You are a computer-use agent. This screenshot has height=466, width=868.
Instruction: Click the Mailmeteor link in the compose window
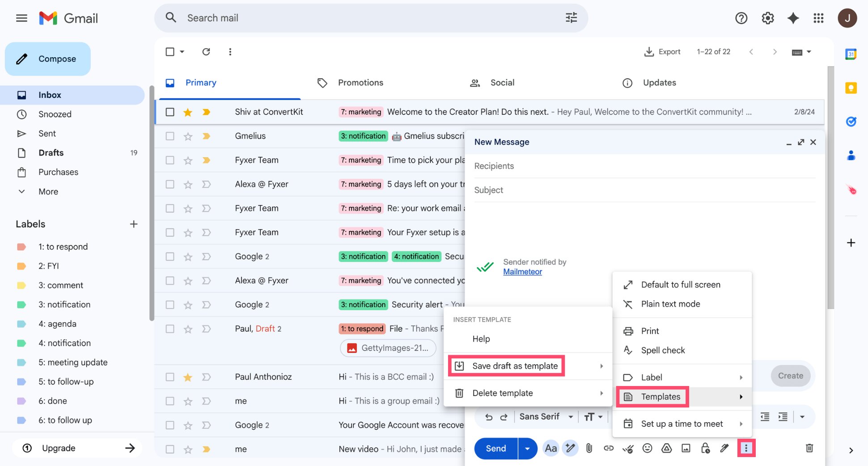(x=522, y=272)
